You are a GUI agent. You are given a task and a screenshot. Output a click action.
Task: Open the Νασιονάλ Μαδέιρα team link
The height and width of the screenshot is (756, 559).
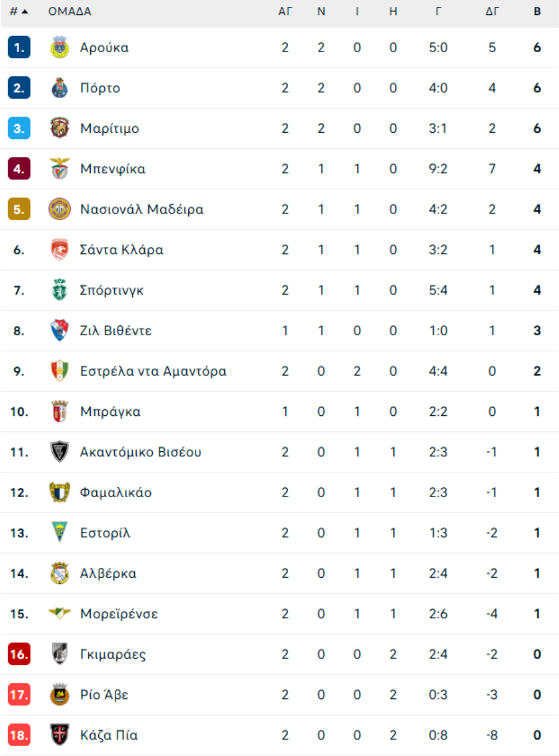point(142,209)
